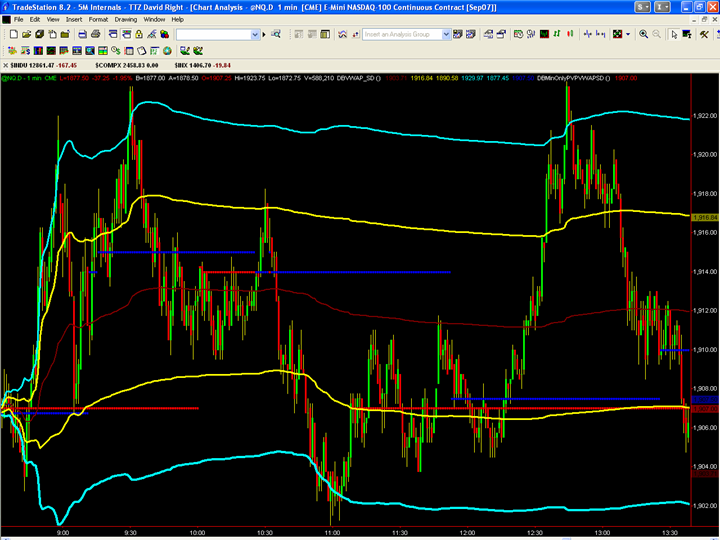Click the blue waveform indicator icon

pyautogui.click(x=587, y=34)
